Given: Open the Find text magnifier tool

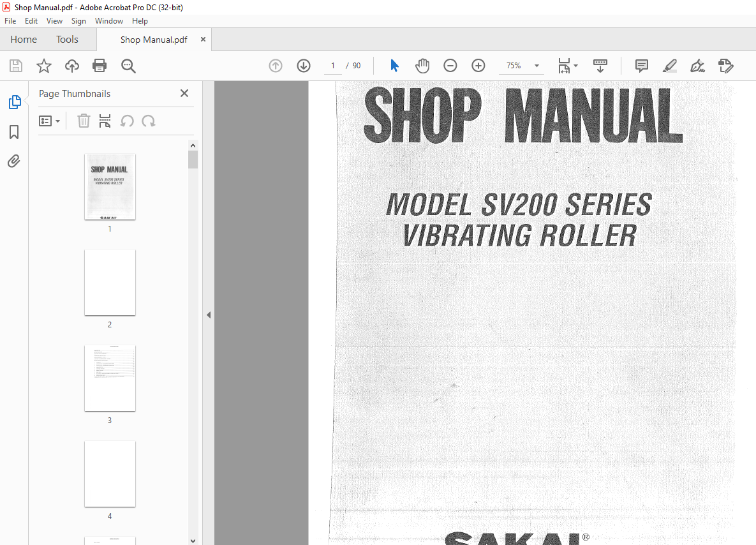Looking at the screenshot, I should [128, 66].
